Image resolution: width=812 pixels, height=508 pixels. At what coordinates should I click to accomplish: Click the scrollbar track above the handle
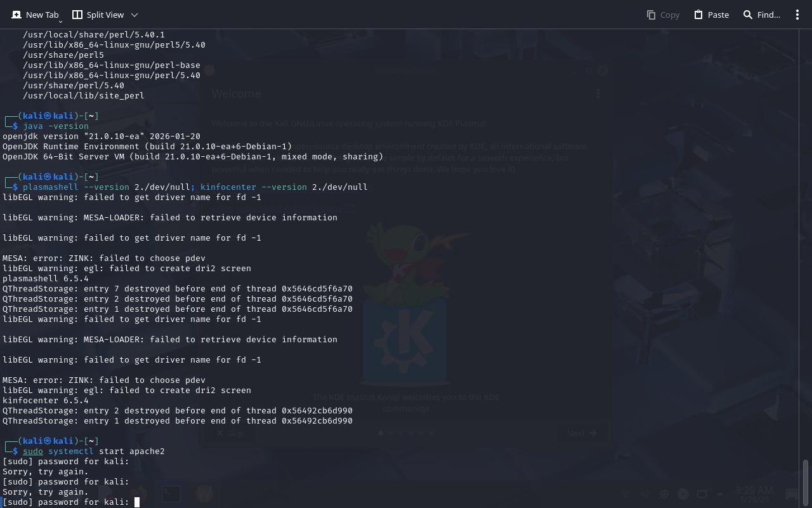[806, 254]
